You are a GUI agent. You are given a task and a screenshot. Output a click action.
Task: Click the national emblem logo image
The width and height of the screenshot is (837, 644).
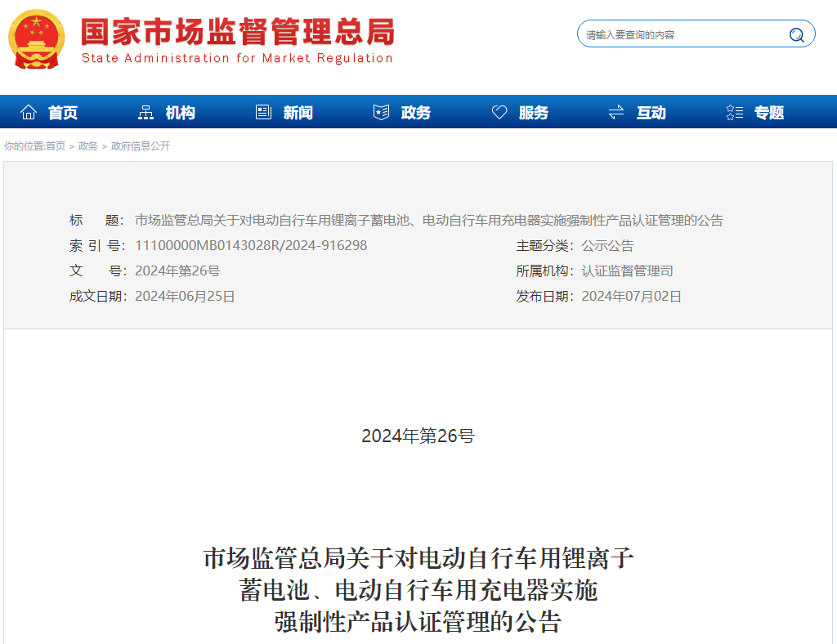pos(36,38)
